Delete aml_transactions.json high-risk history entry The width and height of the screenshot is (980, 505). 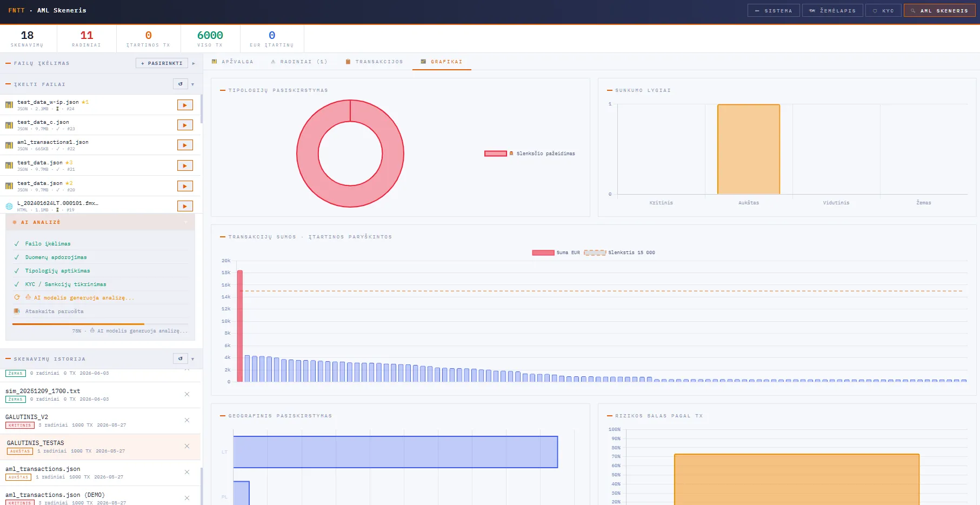(x=187, y=472)
